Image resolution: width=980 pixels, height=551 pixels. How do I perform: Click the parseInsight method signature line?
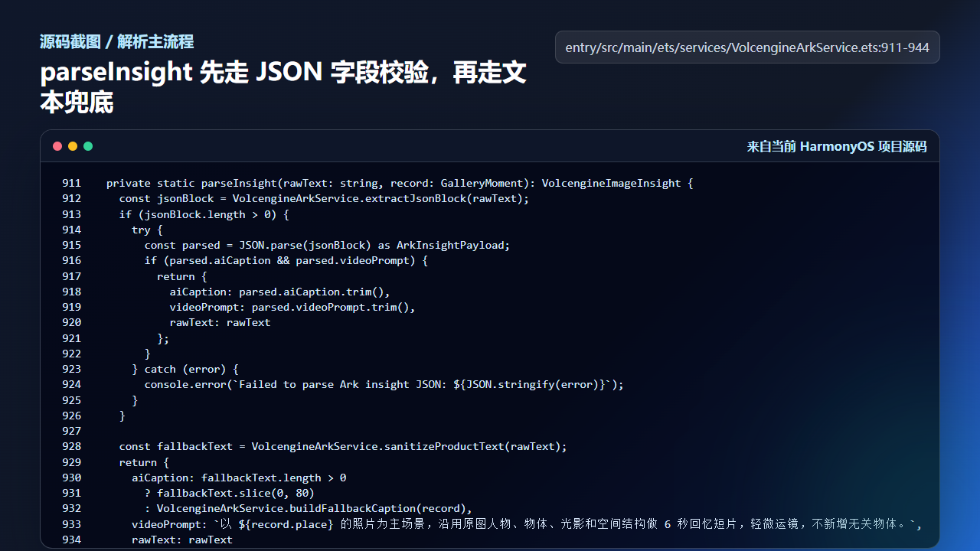click(399, 183)
